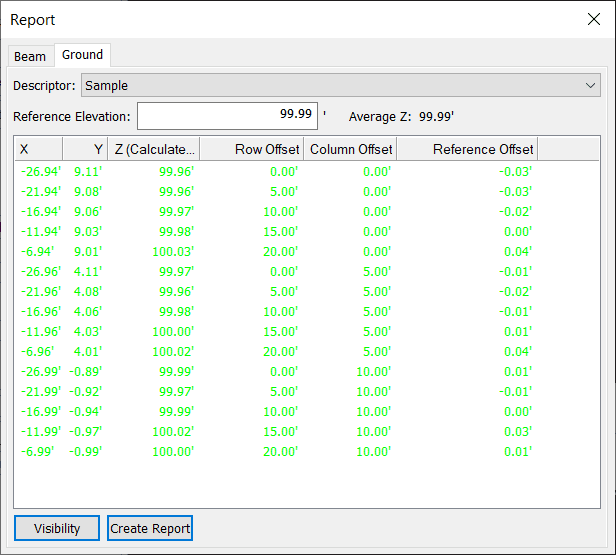Screen dimensions: 616x555
Task: Click Reference Offset 0.03' in the -0.97' row
Action: 518,432
